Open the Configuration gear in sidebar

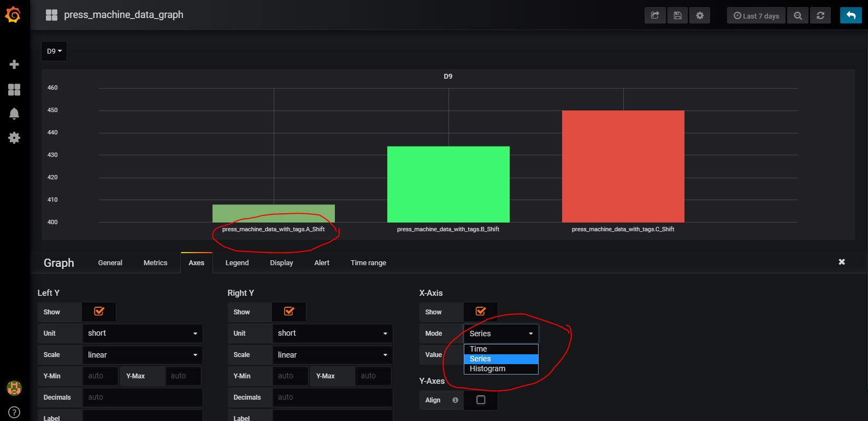14,138
